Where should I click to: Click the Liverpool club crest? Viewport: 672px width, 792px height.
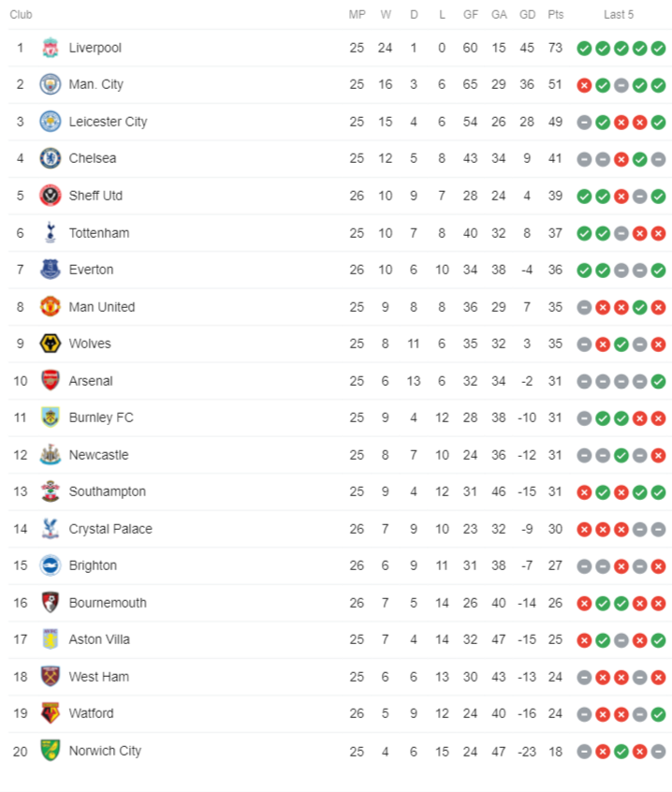(x=50, y=48)
